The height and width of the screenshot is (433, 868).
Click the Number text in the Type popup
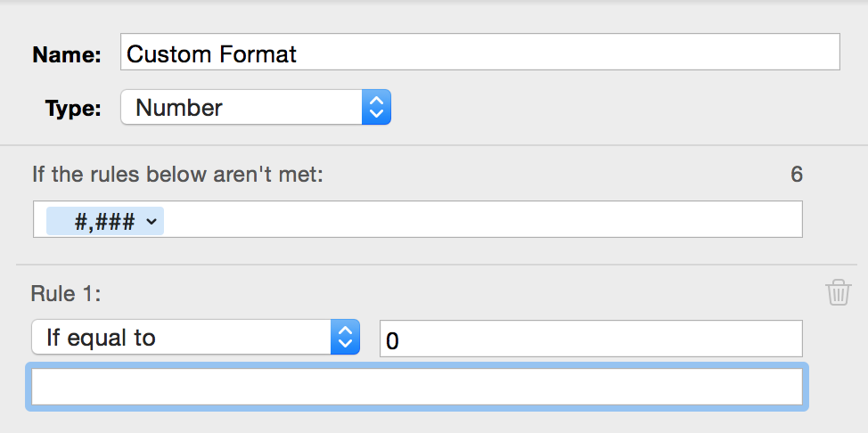179,108
